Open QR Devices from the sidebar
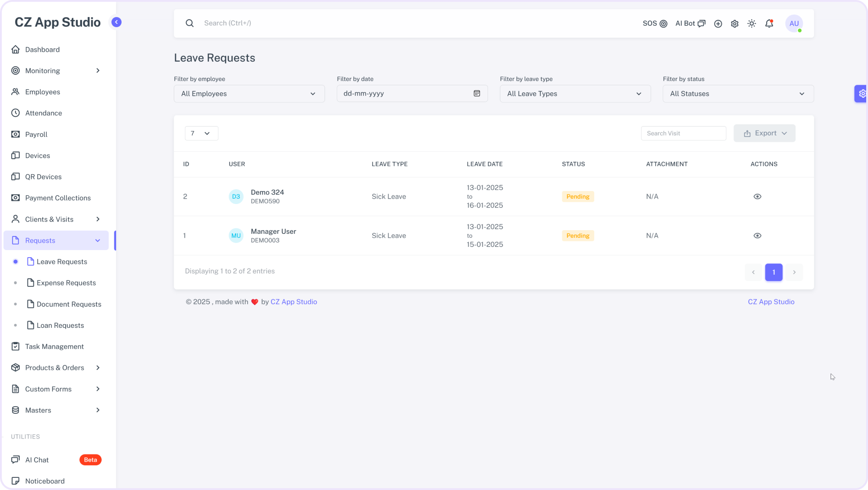This screenshot has width=868, height=490. pyautogui.click(x=43, y=177)
